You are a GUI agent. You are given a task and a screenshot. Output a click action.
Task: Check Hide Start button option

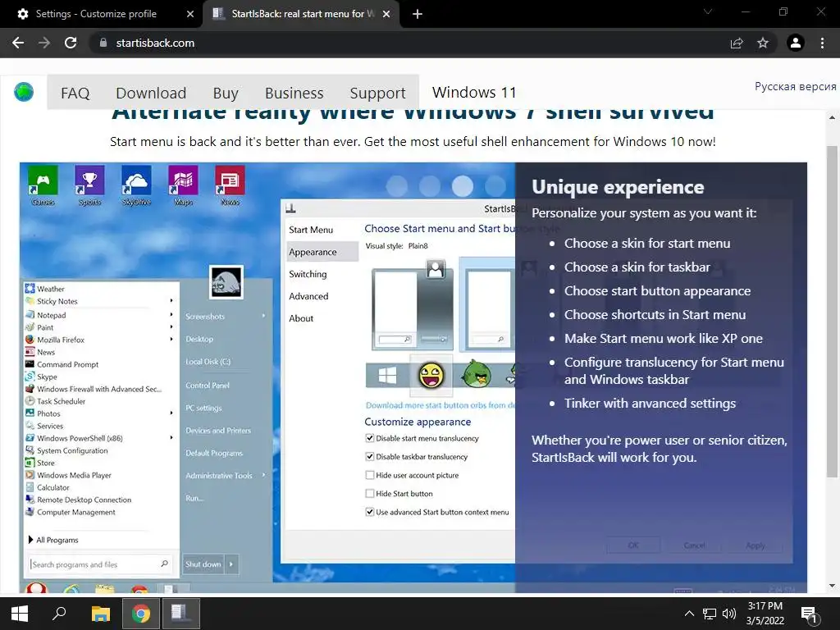370,493
